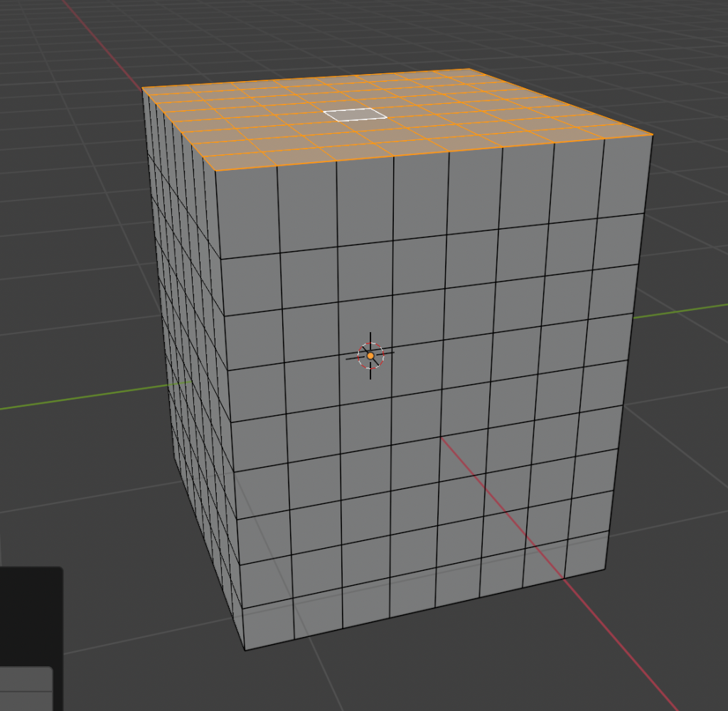Select the top-right corner vertex of front face
The width and height of the screenshot is (728, 711).
[653, 134]
